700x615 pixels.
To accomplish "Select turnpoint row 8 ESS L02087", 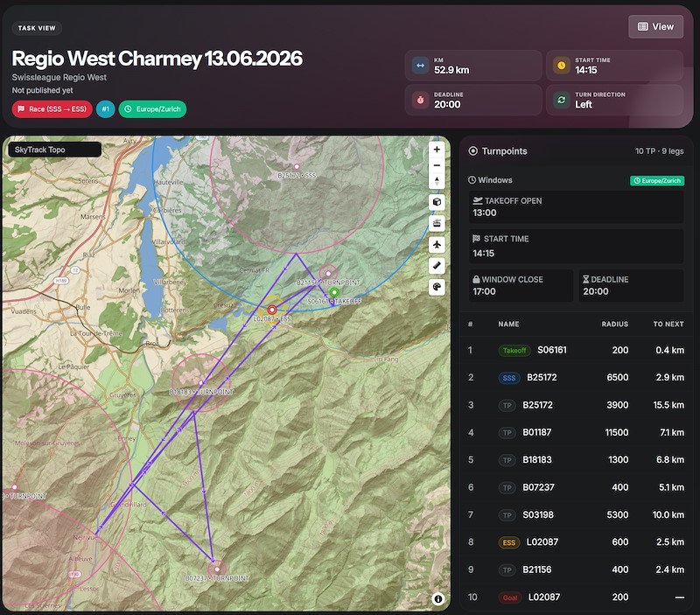I will coord(577,542).
